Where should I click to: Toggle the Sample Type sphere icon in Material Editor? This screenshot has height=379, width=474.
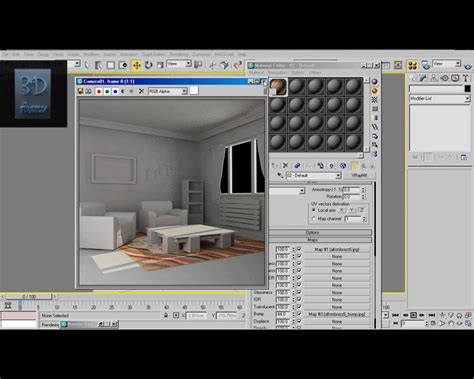(x=375, y=82)
